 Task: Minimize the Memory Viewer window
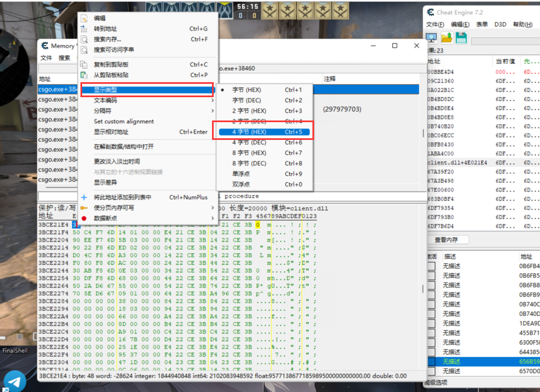[x=373, y=46]
